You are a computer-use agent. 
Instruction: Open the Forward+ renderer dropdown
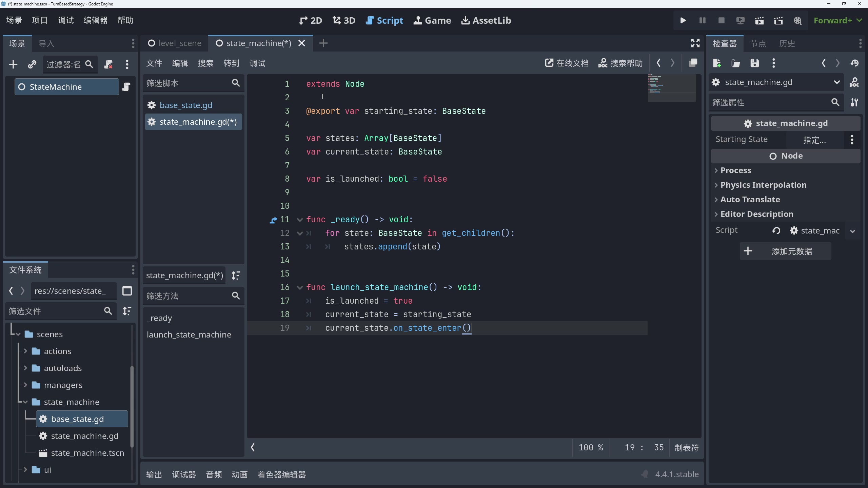coord(837,20)
